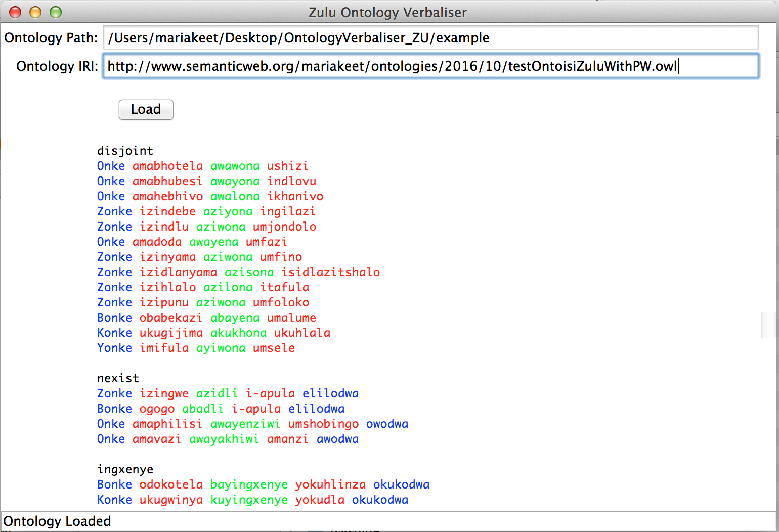Click the word 'azisona'
Viewport: 779px width, 532px height.
249,272
